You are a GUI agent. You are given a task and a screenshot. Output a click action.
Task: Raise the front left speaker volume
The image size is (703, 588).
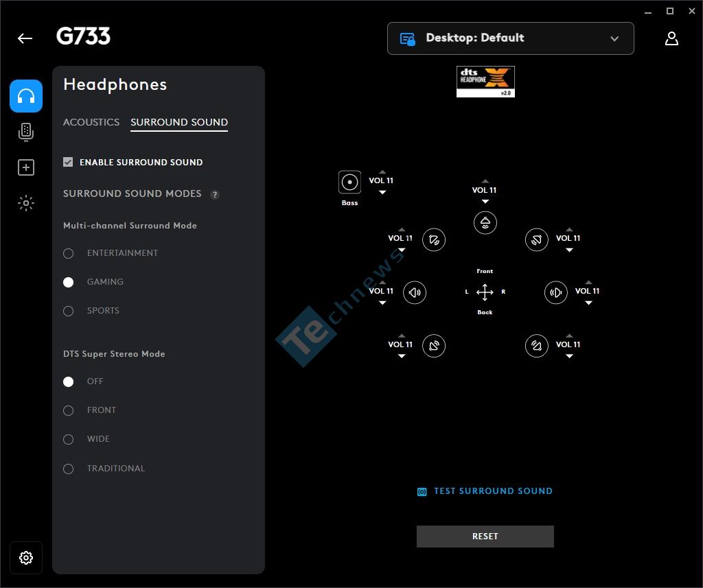[x=402, y=229]
